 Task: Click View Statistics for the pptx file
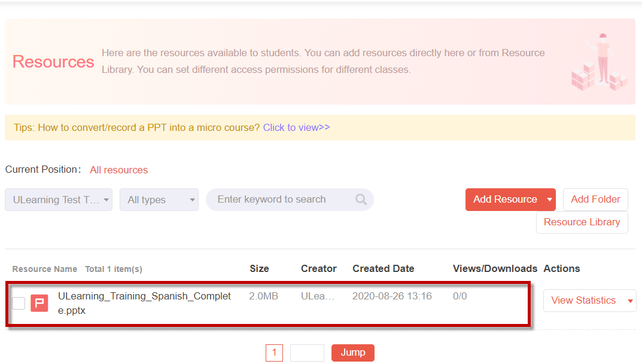(583, 300)
